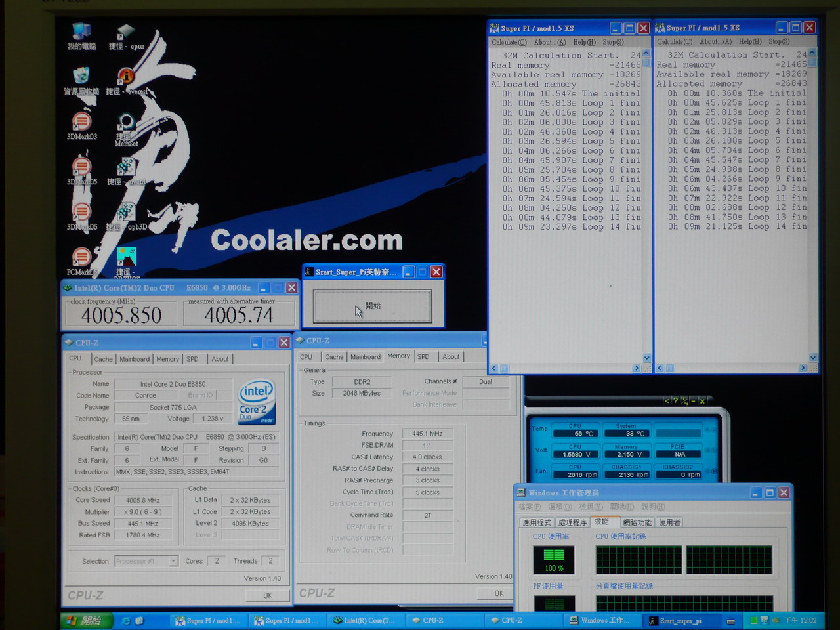Click the Super PI title bar icon of left window

coord(494,28)
